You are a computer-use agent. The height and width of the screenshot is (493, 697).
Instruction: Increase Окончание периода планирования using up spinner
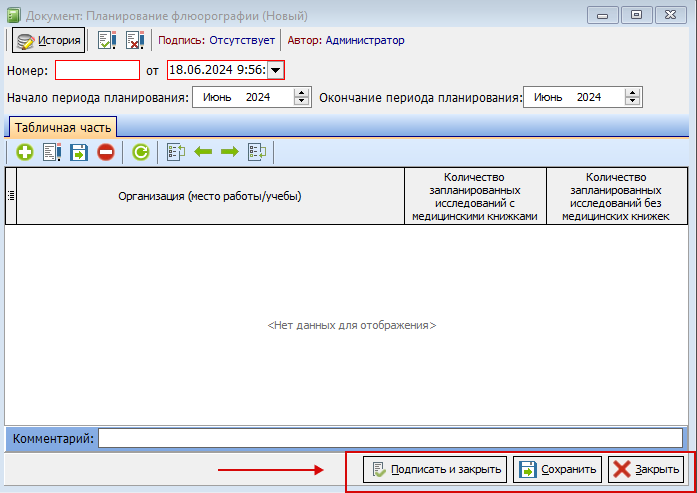tap(632, 92)
